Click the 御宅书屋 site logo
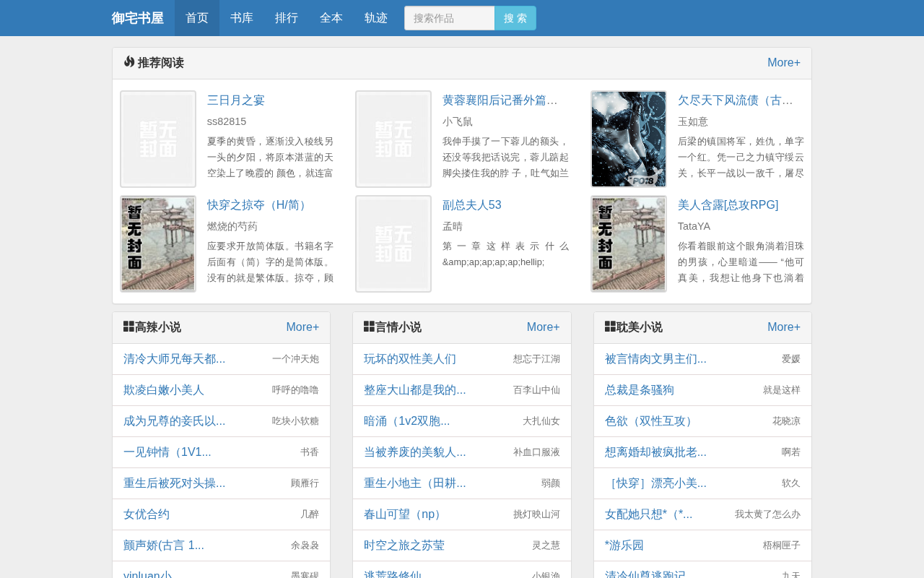This screenshot has height=578, width=924. pyautogui.click(x=137, y=18)
